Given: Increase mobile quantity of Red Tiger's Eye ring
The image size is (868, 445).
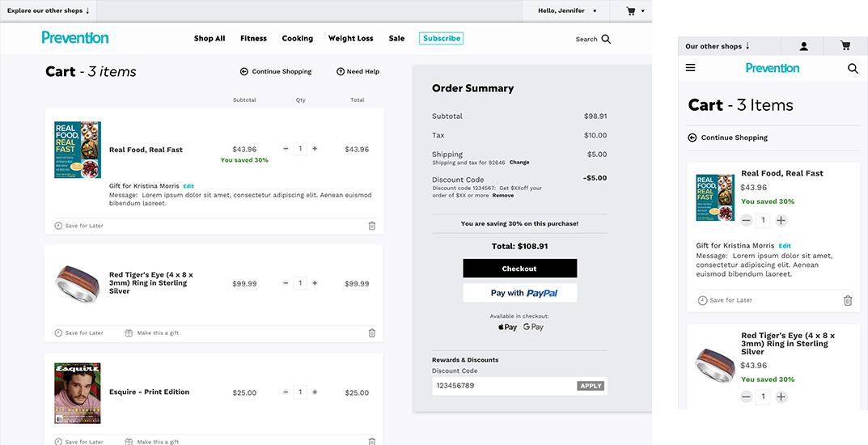Looking at the screenshot, I should [781, 396].
